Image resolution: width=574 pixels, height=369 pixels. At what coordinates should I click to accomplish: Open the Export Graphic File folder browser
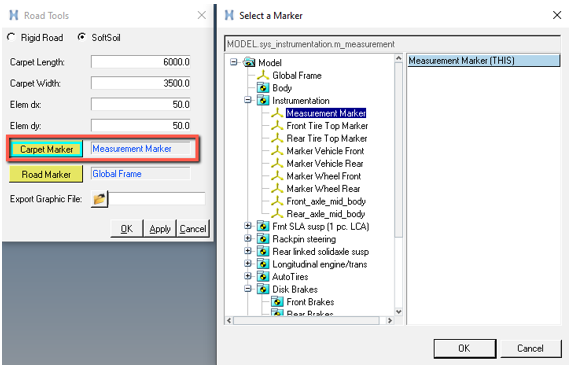point(99,200)
